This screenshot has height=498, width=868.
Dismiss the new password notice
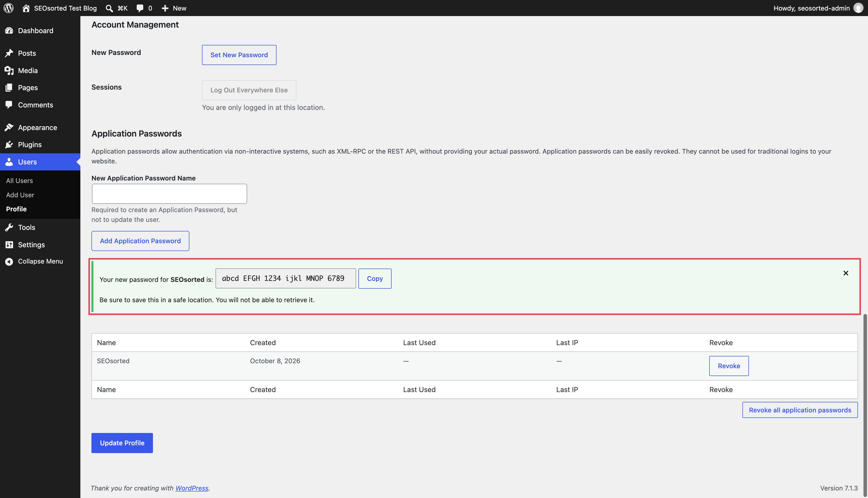click(x=846, y=273)
